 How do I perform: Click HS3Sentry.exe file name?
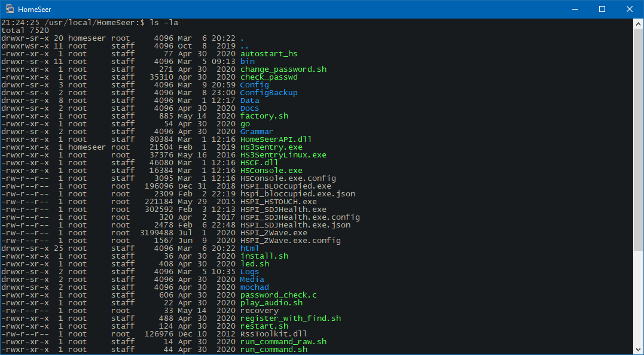(x=271, y=147)
